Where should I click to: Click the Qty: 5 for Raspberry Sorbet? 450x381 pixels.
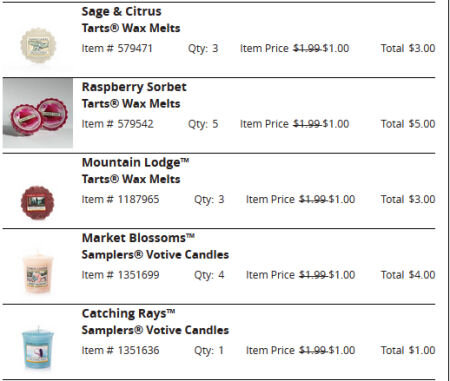point(203,124)
